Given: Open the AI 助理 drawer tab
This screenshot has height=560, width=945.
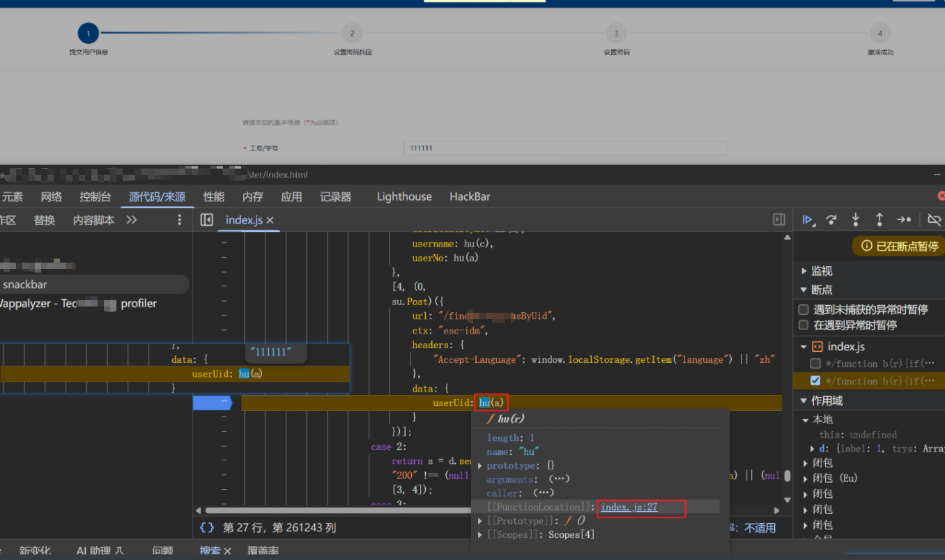Looking at the screenshot, I should tap(100, 551).
